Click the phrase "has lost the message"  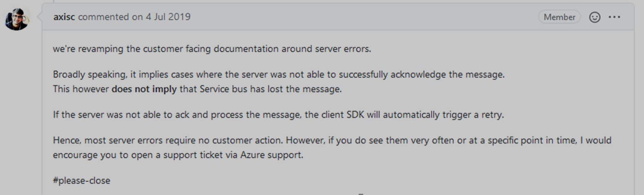296,89
